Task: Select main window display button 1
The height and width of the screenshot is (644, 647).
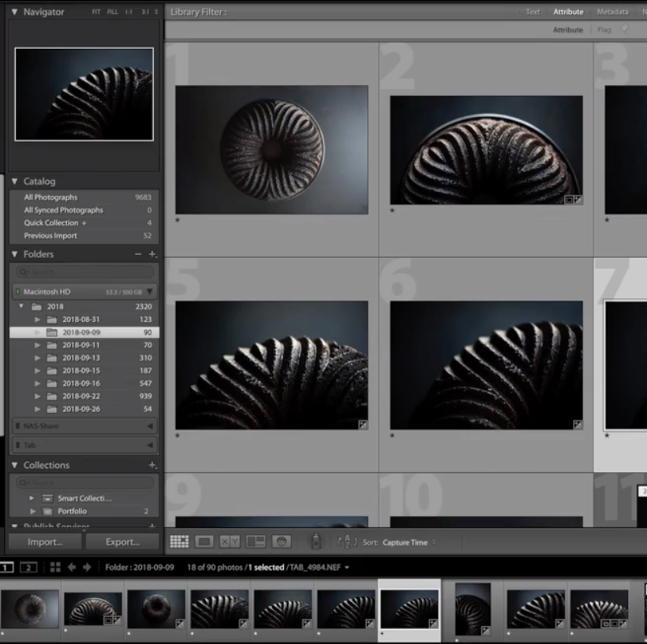Action: pos(6,567)
